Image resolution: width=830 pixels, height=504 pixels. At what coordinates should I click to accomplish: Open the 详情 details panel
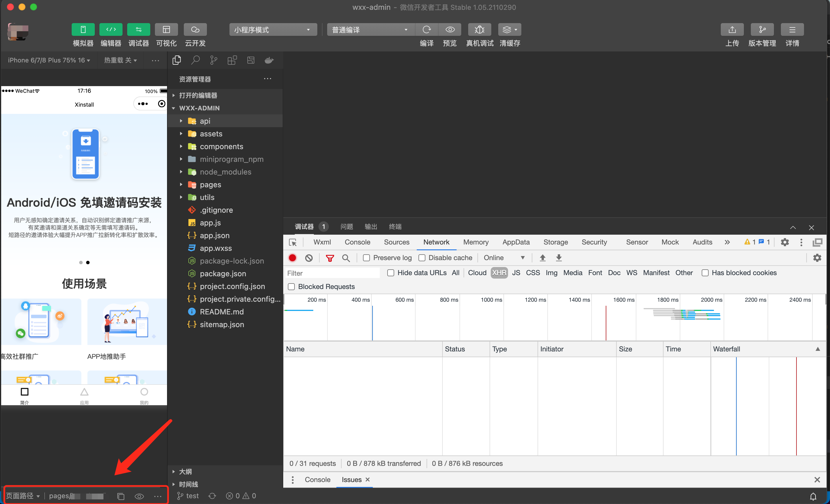(x=792, y=30)
